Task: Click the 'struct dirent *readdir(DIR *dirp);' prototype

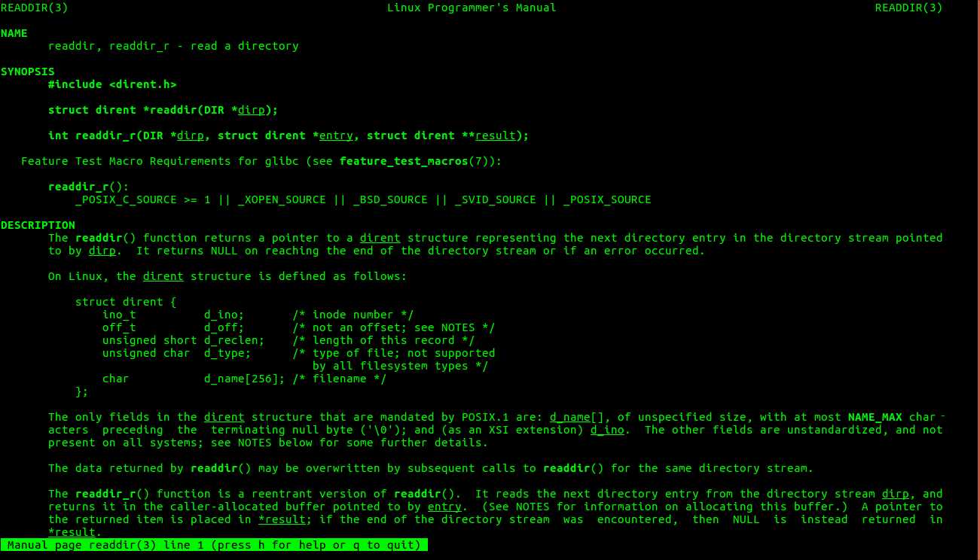Action: (163, 110)
